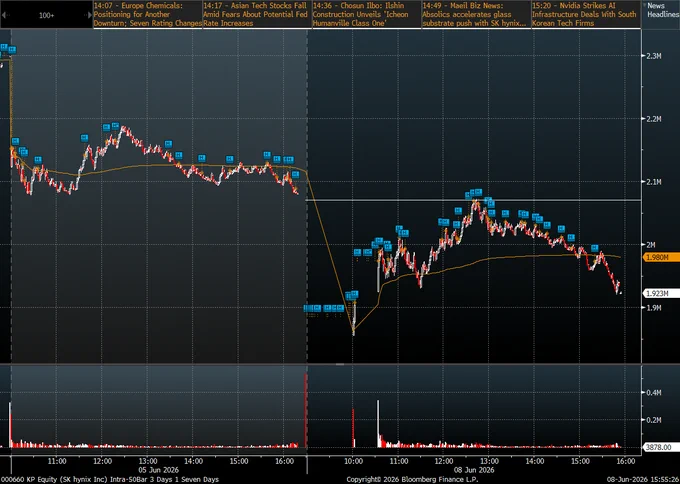Screen dimensions: 680x484
Task: Click the orange 1.980M average price tag
Action: (662, 258)
